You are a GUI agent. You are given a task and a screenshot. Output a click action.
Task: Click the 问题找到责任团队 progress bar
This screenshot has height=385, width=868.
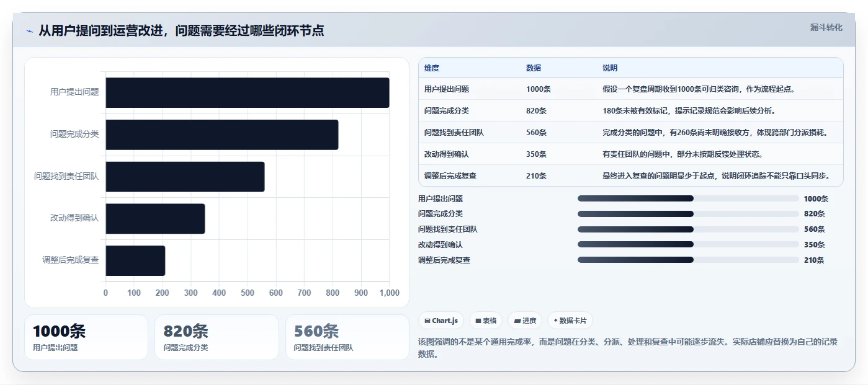pyautogui.click(x=688, y=229)
